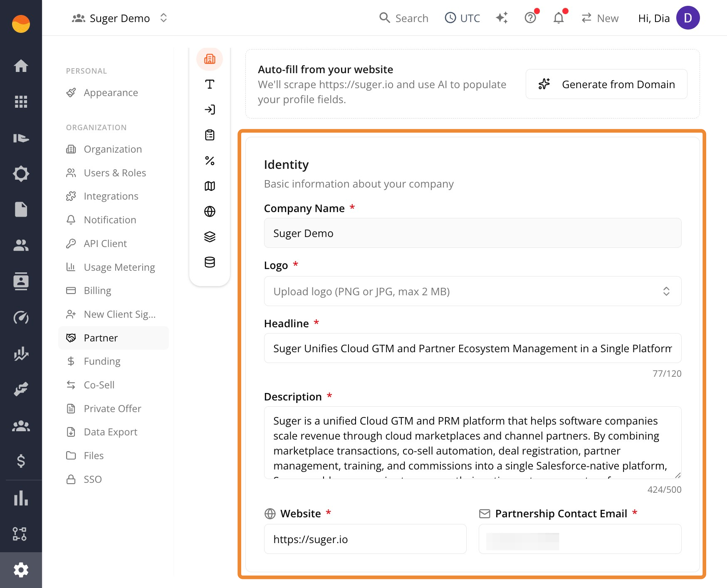The height and width of the screenshot is (588, 727).
Task: Open the speedometer gauge icon in left rail
Action: pos(21,318)
